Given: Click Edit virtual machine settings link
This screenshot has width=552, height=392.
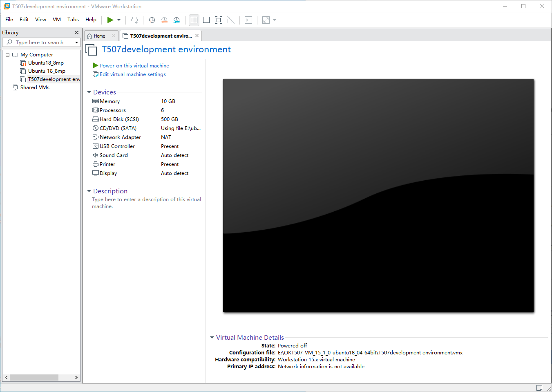Looking at the screenshot, I should (x=132, y=74).
